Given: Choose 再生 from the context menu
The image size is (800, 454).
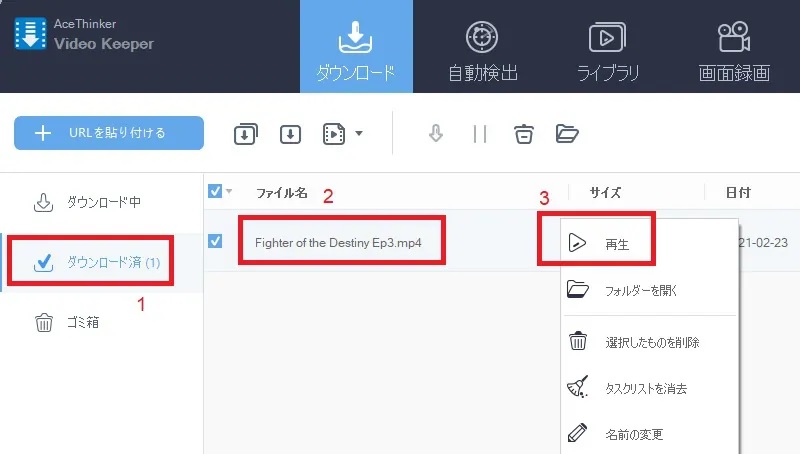Looking at the screenshot, I should [x=649, y=244].
